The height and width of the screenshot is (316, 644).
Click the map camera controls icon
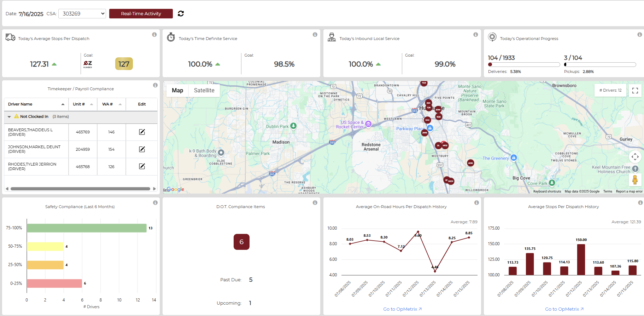pos(635,156)
